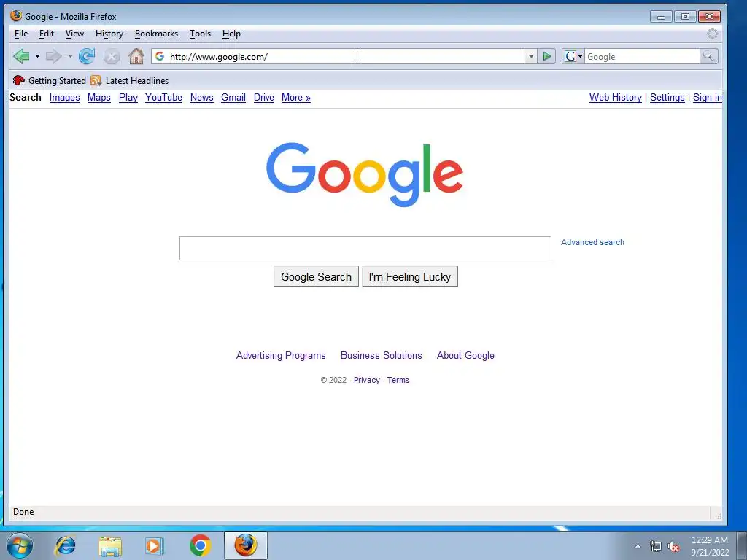Open the Edit menu
Screen dimensions: 747x560
click(x=46, y=34)
